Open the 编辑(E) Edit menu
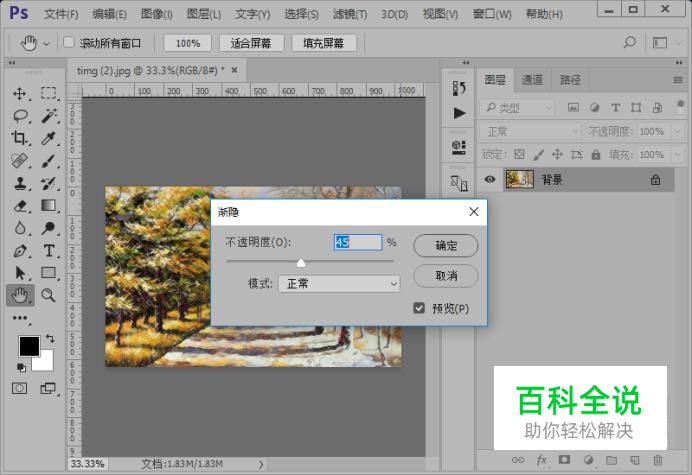 click(109, 14)
